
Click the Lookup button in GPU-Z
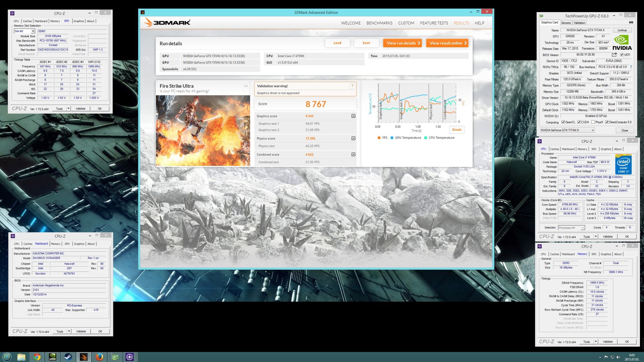click(622, 30)
